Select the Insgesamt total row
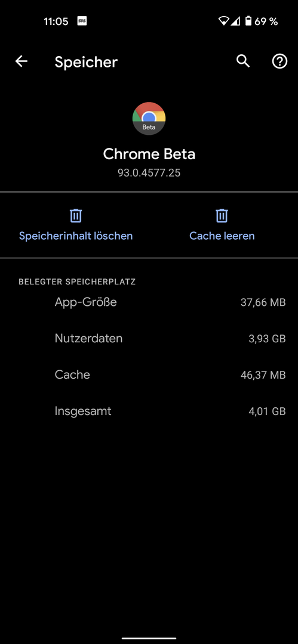298x644 pixels. point(149,411)
